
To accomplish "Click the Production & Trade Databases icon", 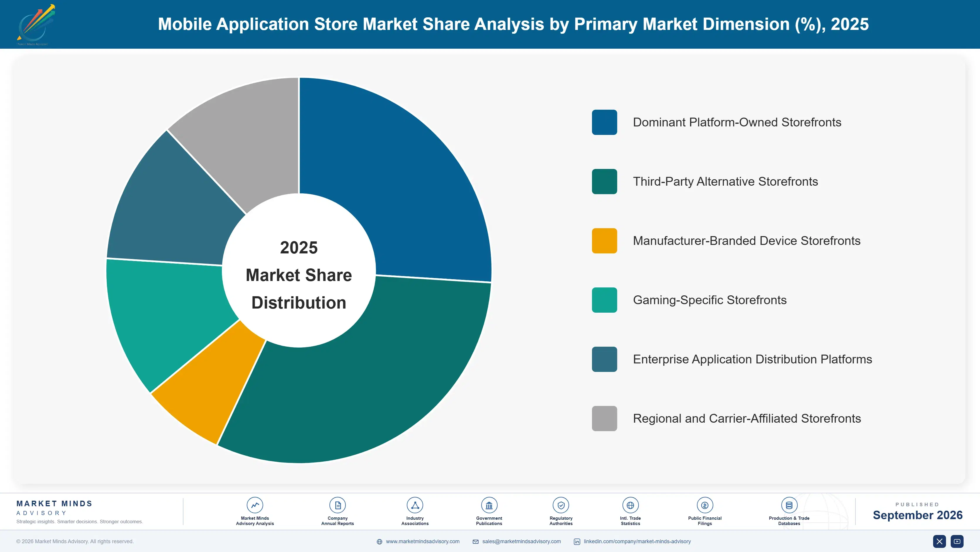I will point(789,505).
